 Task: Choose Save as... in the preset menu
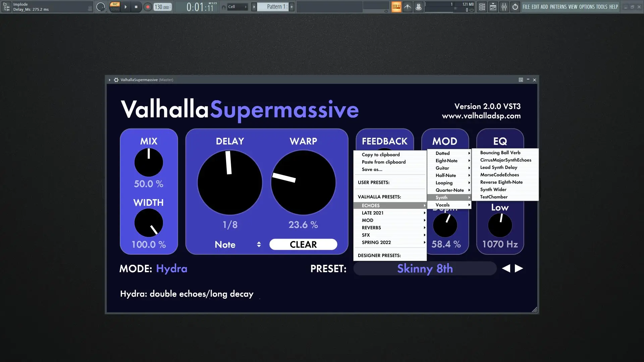(372, 170)
